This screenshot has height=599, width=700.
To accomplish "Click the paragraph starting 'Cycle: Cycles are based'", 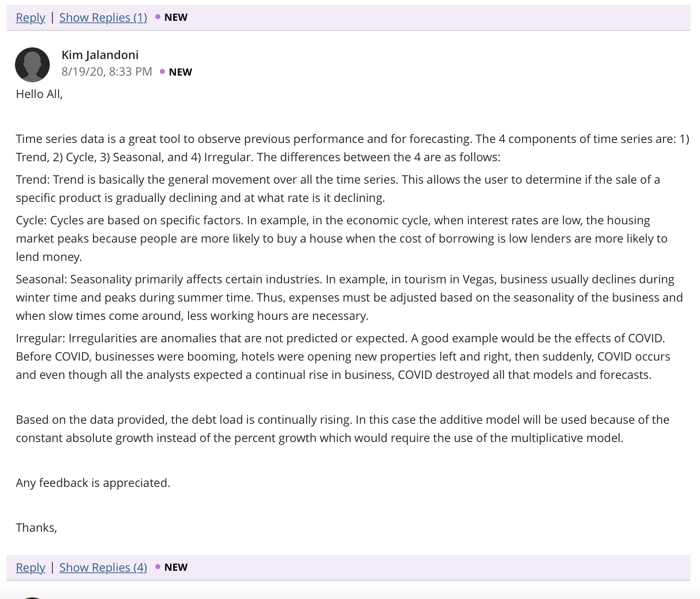I will tap(342, 238).
